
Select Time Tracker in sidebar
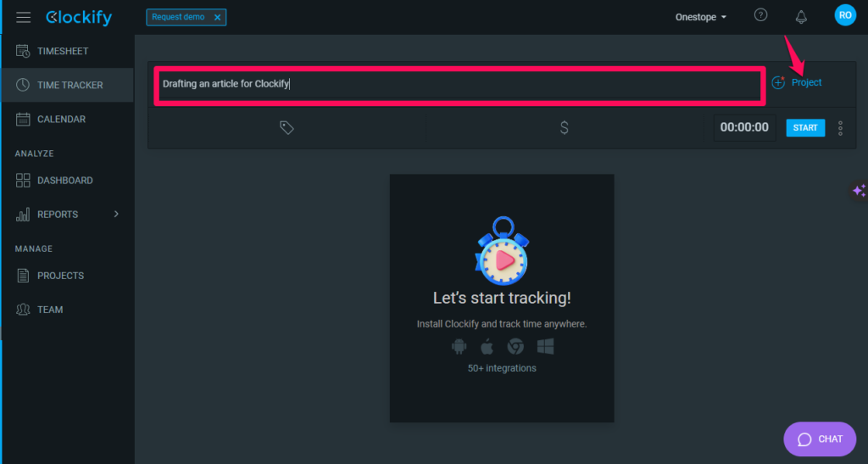pos(68,85)
